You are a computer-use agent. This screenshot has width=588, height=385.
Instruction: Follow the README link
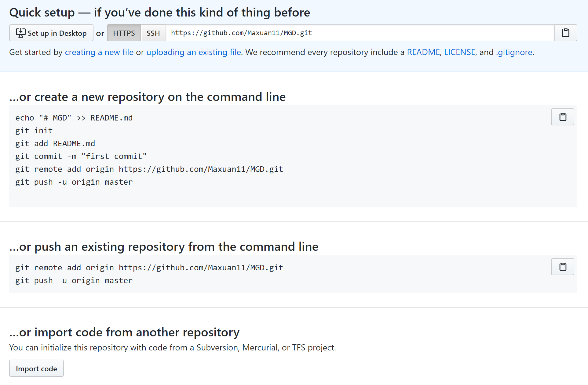pyautogui.click(x=423, y=52)
